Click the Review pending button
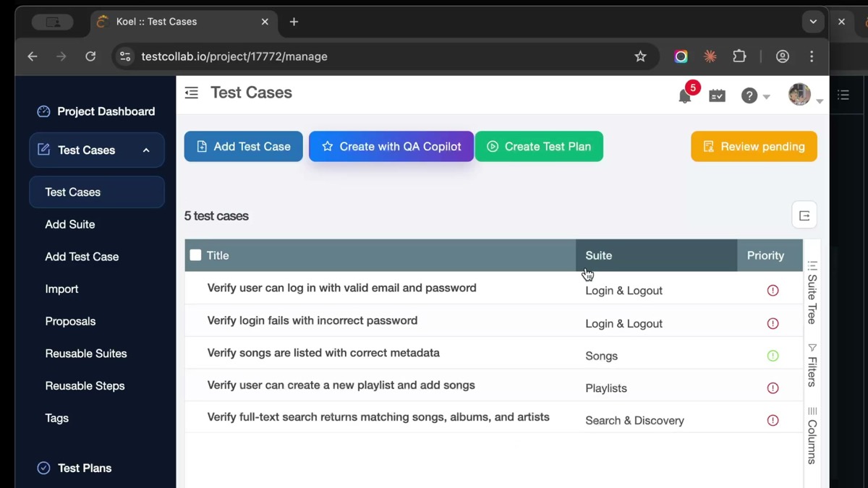This screenshot has height=488, width=868. point(754,146)
